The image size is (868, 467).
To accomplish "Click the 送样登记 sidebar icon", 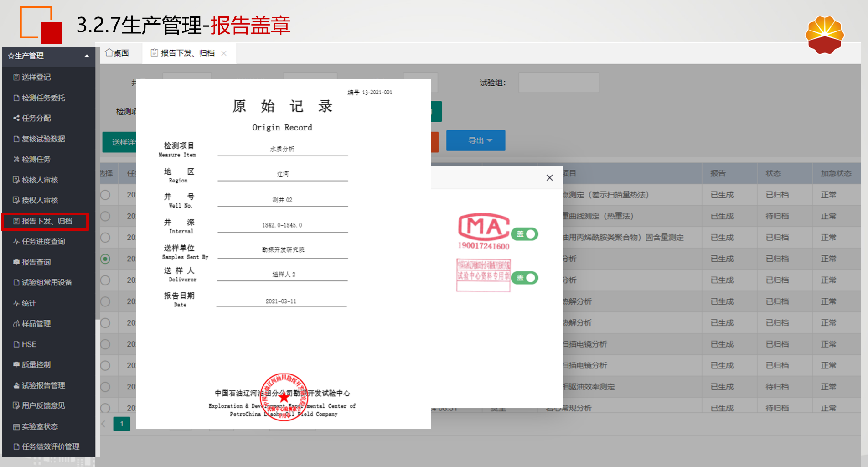I will coord(16,78).
